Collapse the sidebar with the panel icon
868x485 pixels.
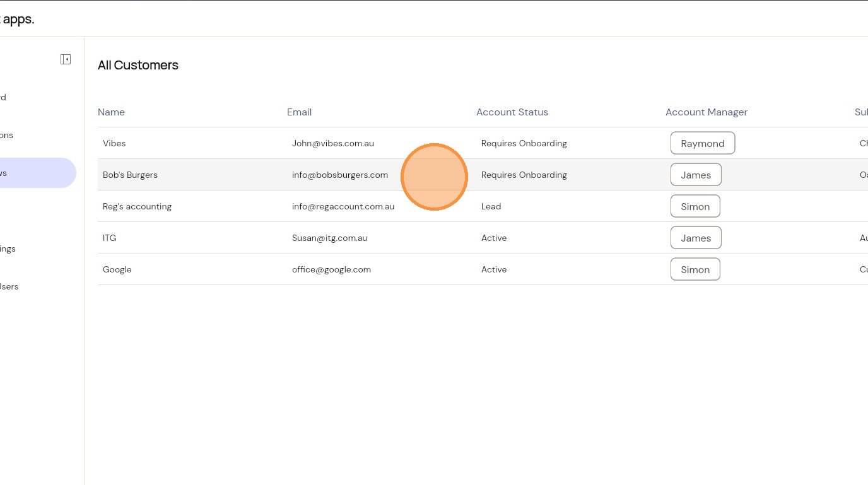(x=66, y=59)
